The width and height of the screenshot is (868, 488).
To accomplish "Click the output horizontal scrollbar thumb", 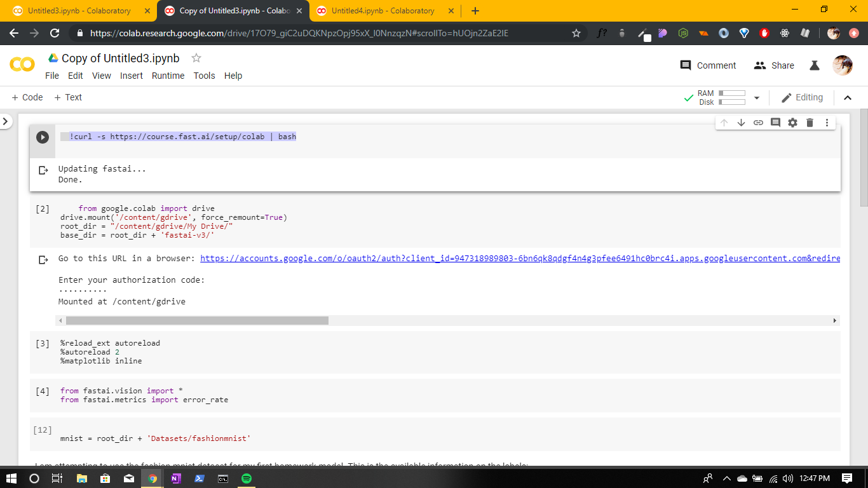I will 197,321.
